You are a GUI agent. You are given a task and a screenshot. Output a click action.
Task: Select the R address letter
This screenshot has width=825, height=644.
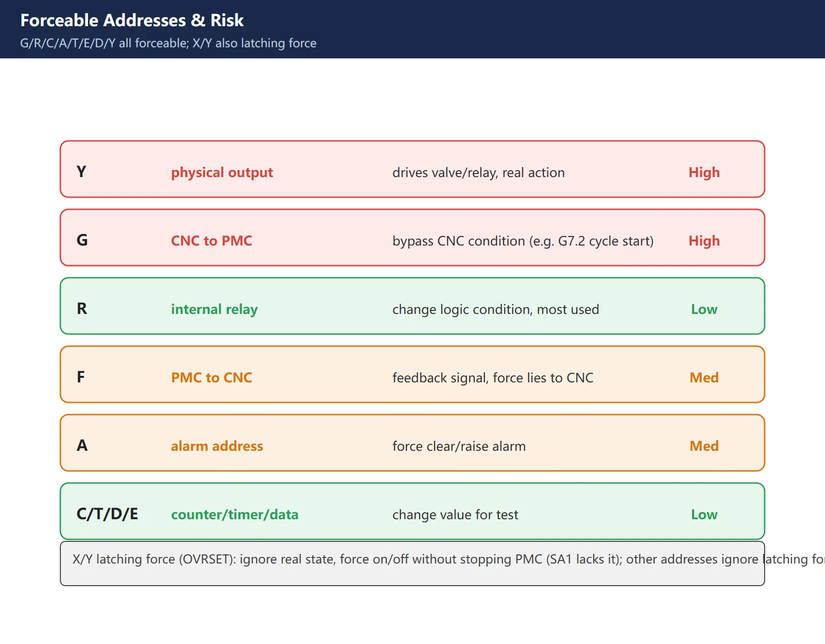click(82, 309)
